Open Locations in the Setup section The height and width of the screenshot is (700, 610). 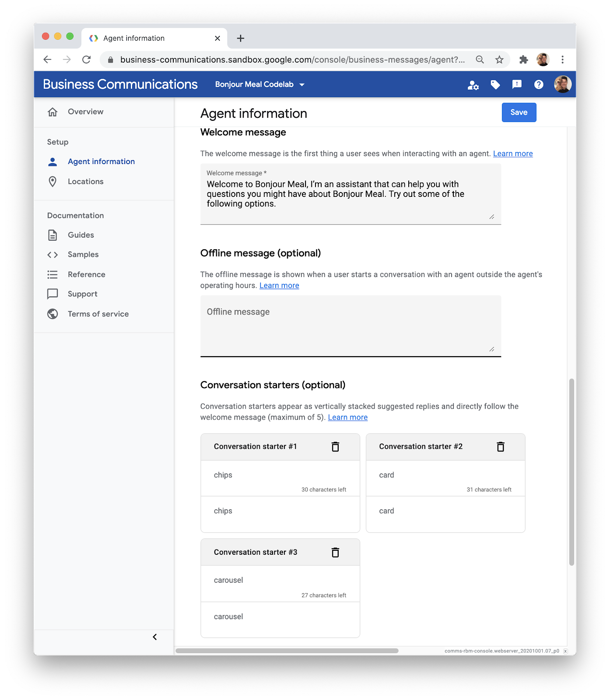tap(85, 182)
